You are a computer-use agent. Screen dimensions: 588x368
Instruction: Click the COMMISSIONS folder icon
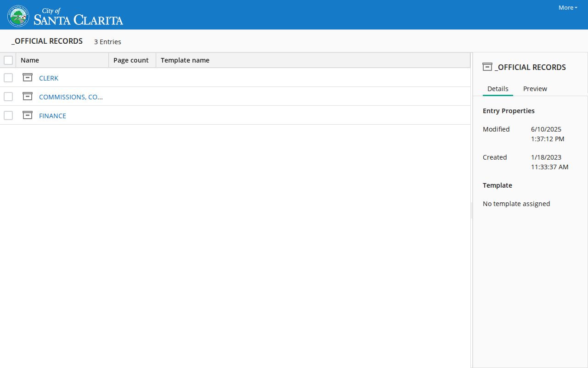[x=28, y=96]
